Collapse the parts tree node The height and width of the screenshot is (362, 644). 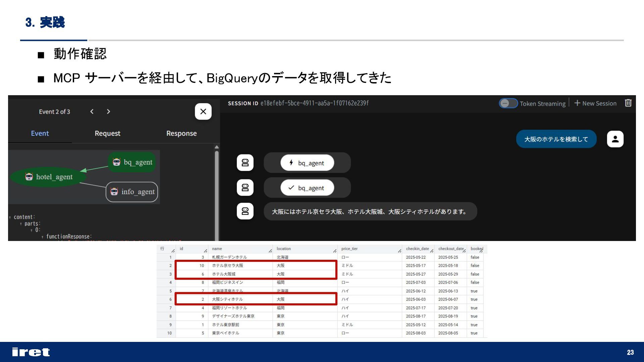pos(21,224)
